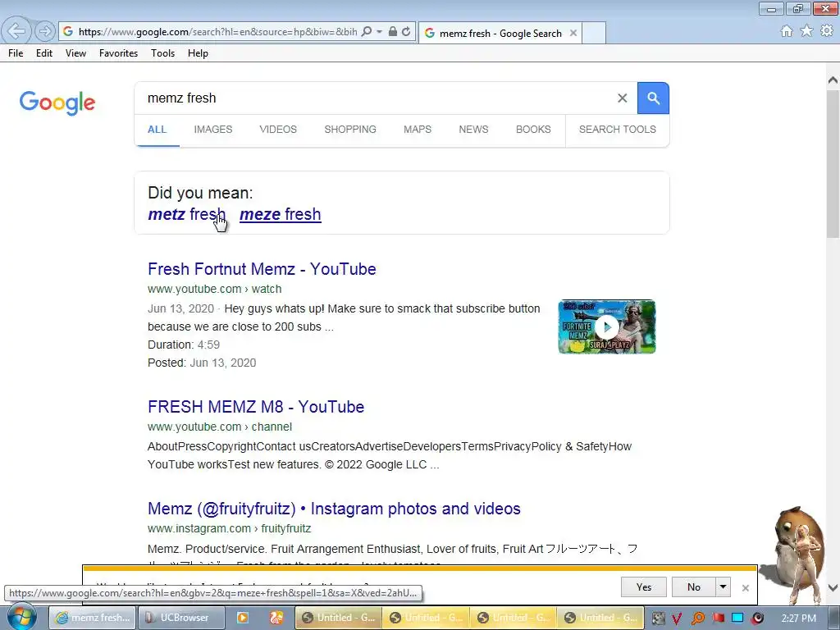Open the first 'Untitled - G...' taskbar window

[339, 618]
